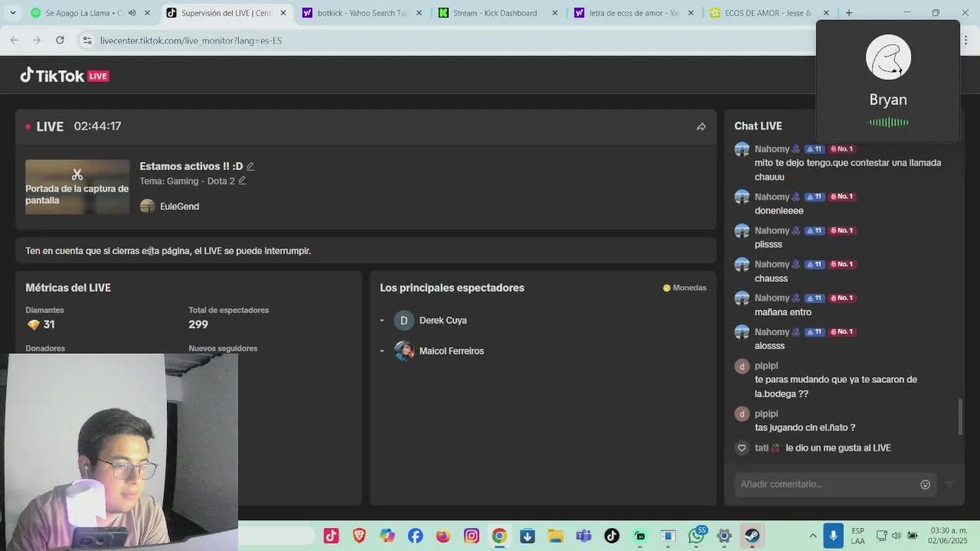The image size is (980, 551).
Task: Close the 'Stream - Kick Dashboard' tab
Action: (554, 13)
